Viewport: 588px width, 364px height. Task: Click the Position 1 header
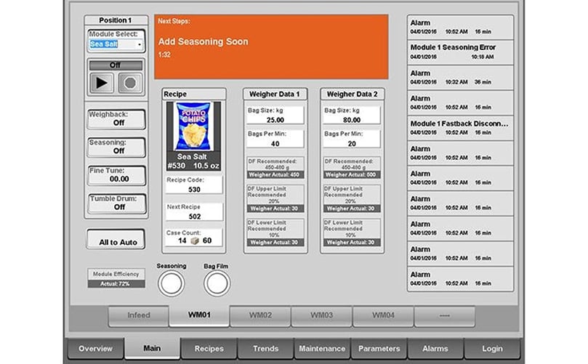click(116, 20)
